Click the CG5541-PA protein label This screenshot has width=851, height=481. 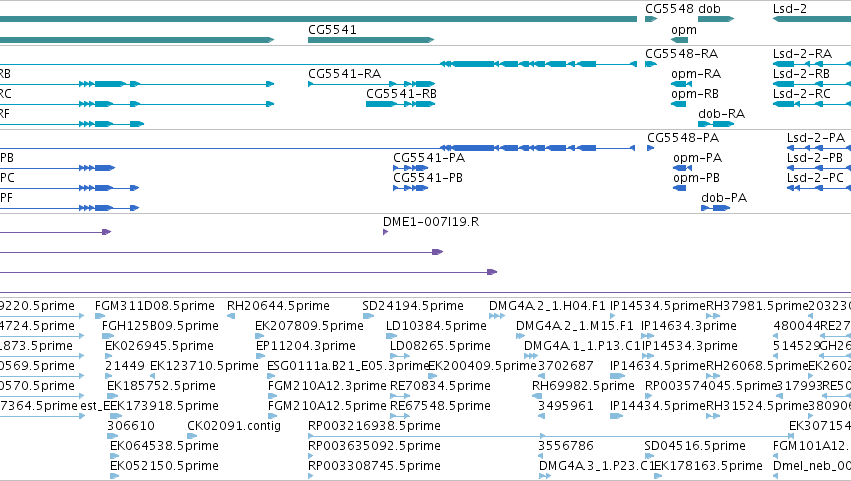tap(429, 158)
